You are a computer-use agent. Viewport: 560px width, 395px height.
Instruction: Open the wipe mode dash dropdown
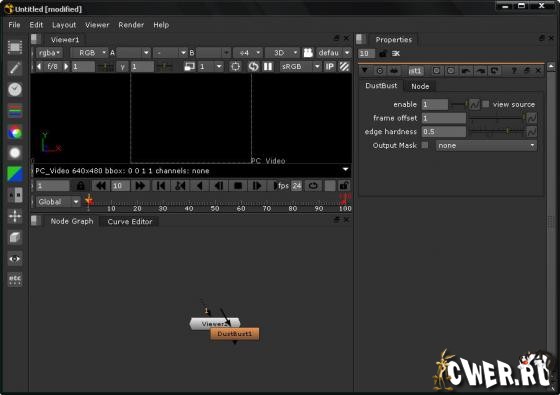[170, 53]
